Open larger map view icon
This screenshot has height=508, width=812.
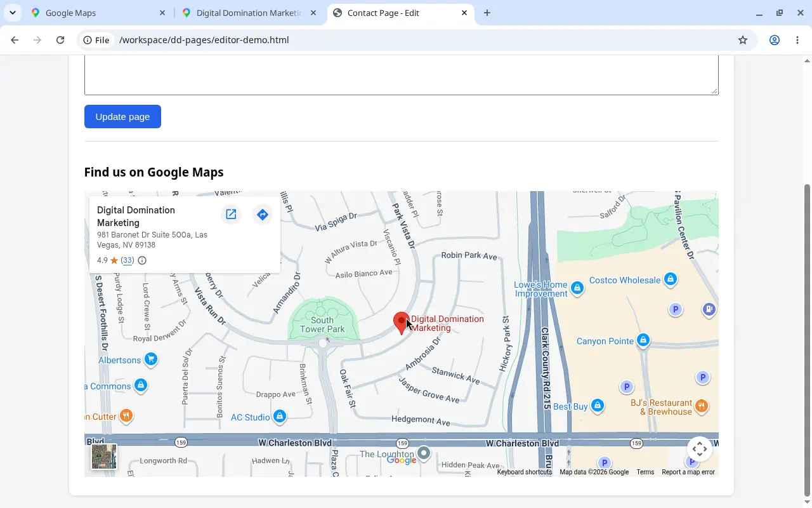point(231,215)
